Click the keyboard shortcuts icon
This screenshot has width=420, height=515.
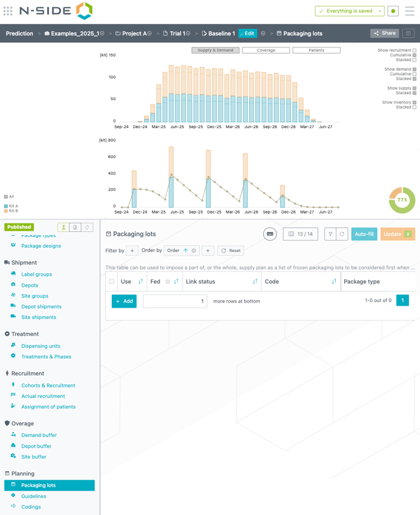[270, 234]
